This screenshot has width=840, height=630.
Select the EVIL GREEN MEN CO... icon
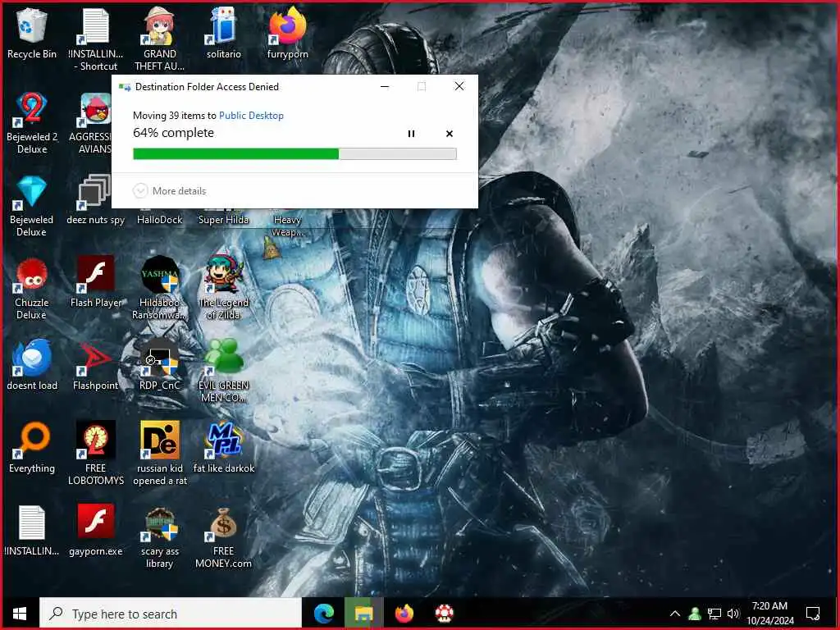[x=224, y=371]
